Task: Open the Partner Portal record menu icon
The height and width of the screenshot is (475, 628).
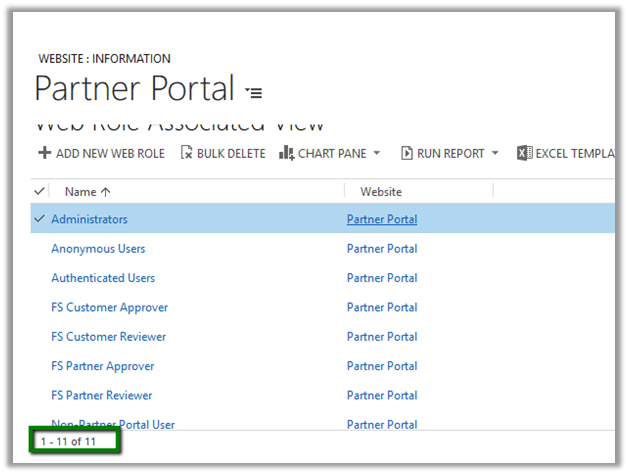Action: [254, 92]
